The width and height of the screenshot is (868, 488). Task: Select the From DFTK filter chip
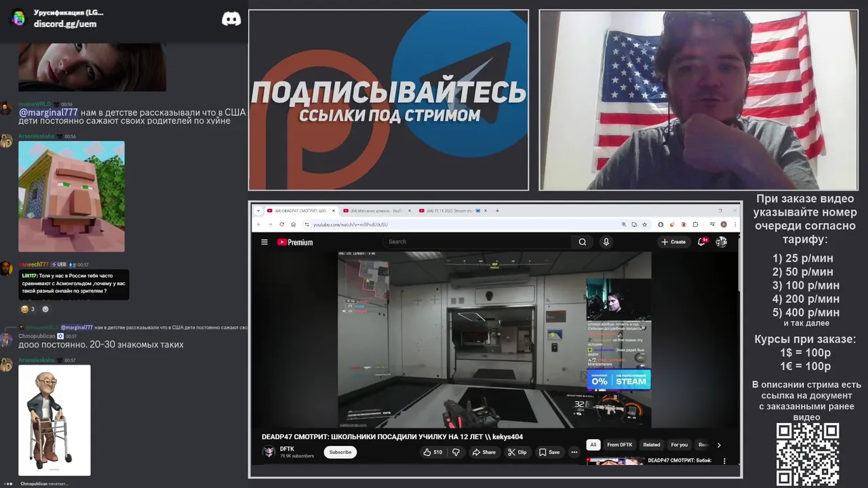pos(620,445)
